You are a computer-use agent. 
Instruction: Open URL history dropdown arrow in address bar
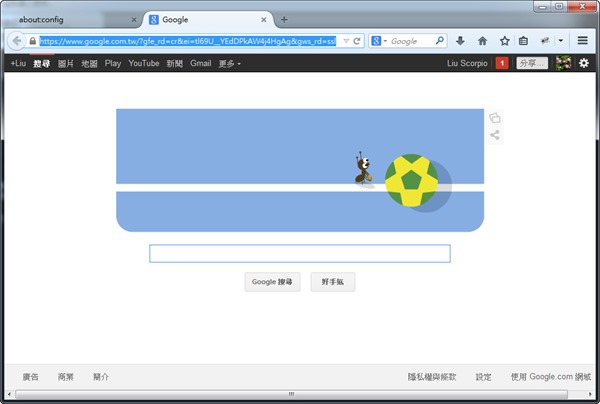tap(346, 41)
